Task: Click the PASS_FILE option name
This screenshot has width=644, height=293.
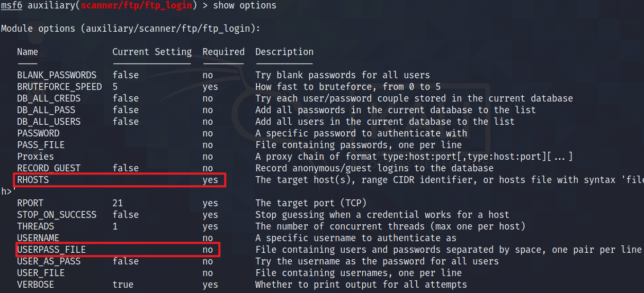Action: point(41,145)
